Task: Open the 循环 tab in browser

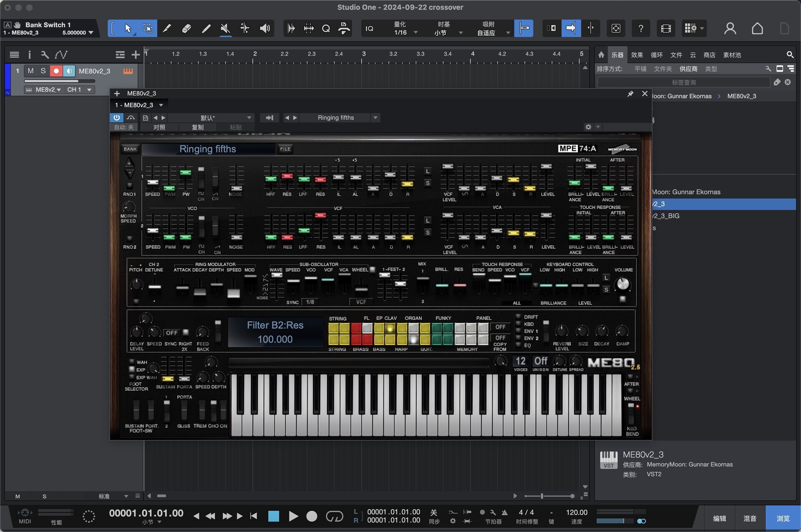Action: [656, 55]
